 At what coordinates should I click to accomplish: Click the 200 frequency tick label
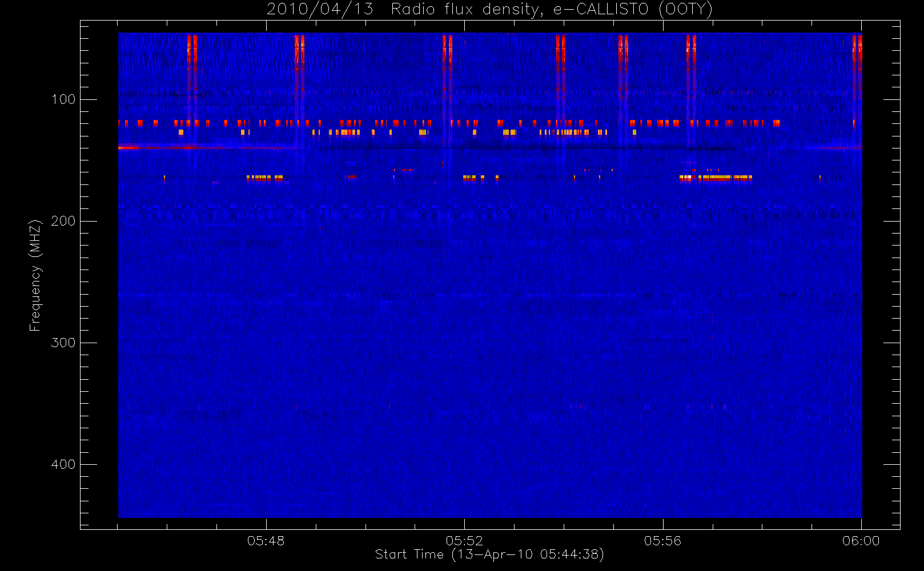pos(63,221)
